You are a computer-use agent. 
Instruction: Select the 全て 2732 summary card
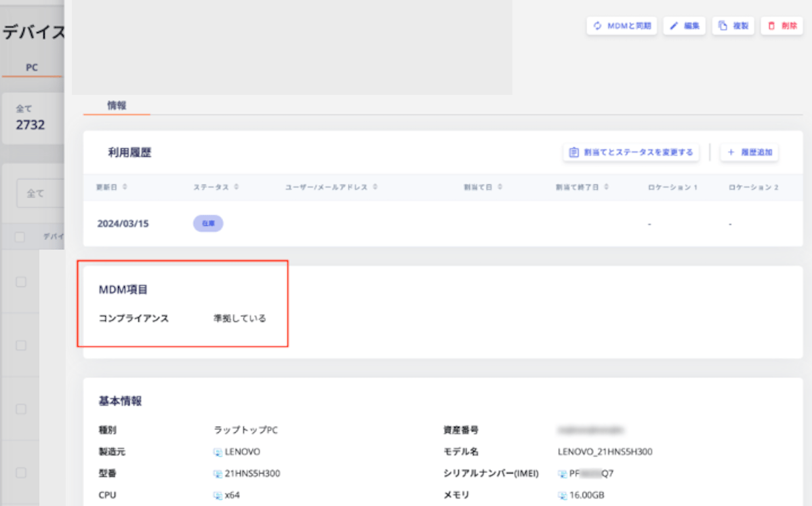click(x=33, y=118)
